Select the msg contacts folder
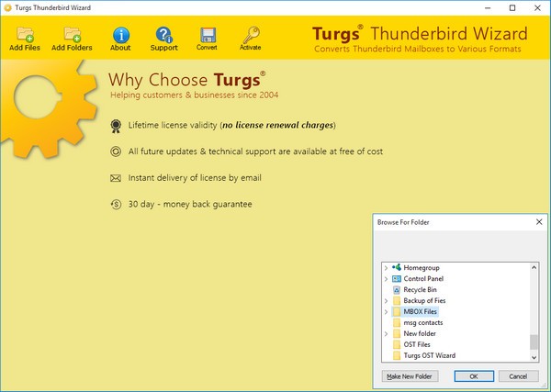Screen dimensions: 551x392 click(422, 322)
